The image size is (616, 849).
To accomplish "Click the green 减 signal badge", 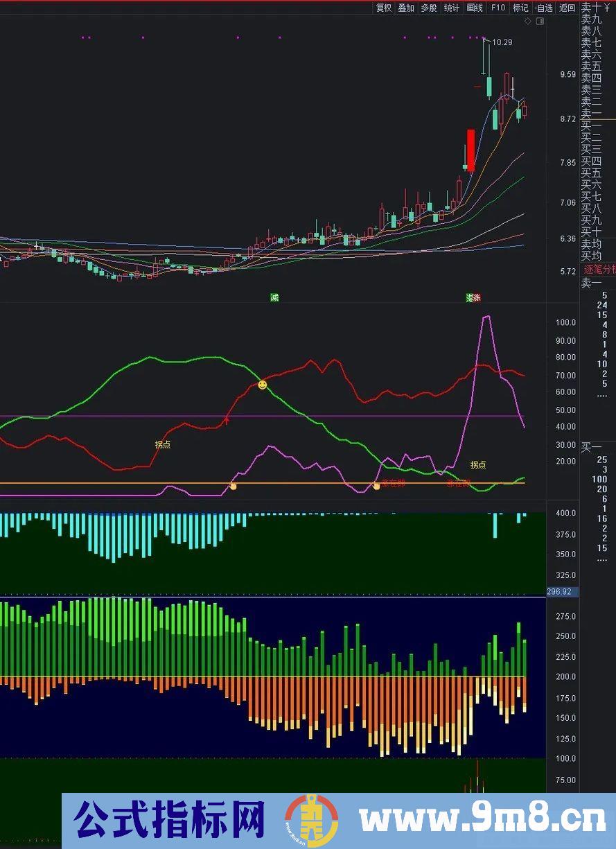I will point(274,297).
